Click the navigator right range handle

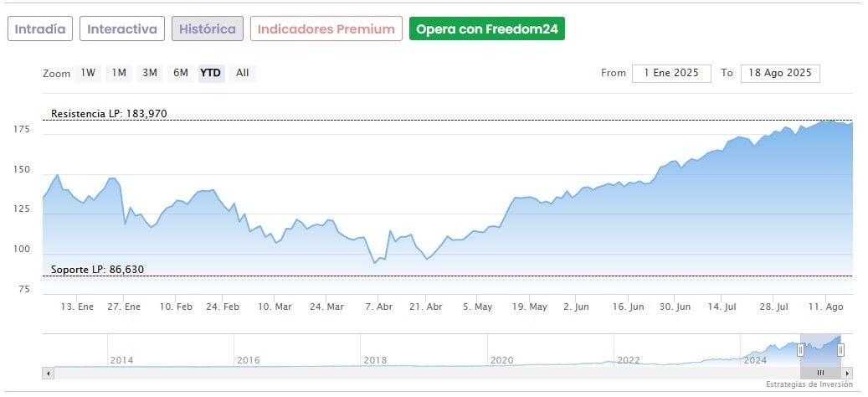tap(840, 350)
